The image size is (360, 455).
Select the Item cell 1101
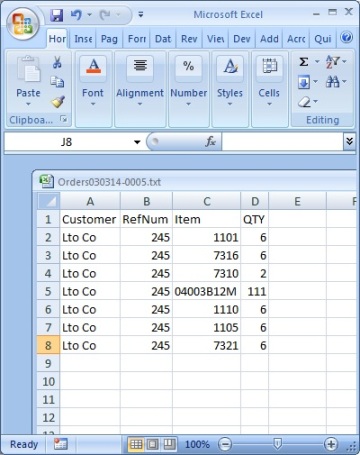(x=207, y=238)
